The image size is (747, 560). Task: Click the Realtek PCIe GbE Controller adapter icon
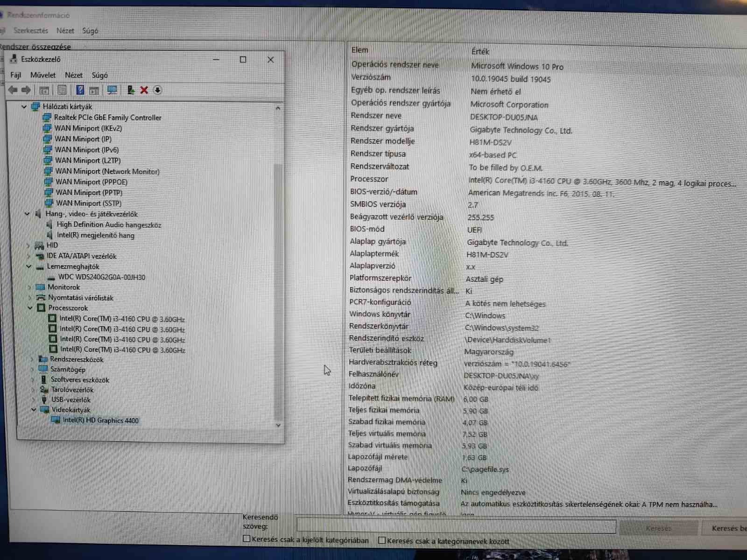click(x=47, y=118)
